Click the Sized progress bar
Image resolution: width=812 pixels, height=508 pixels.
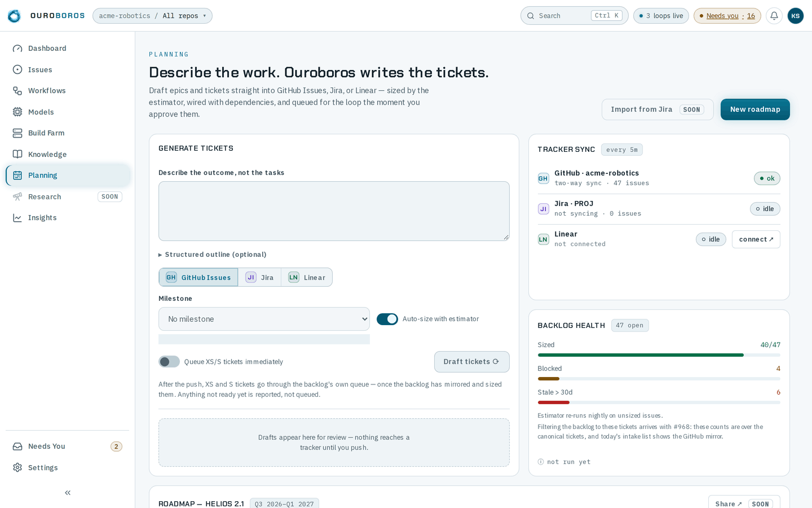point(659,355)
